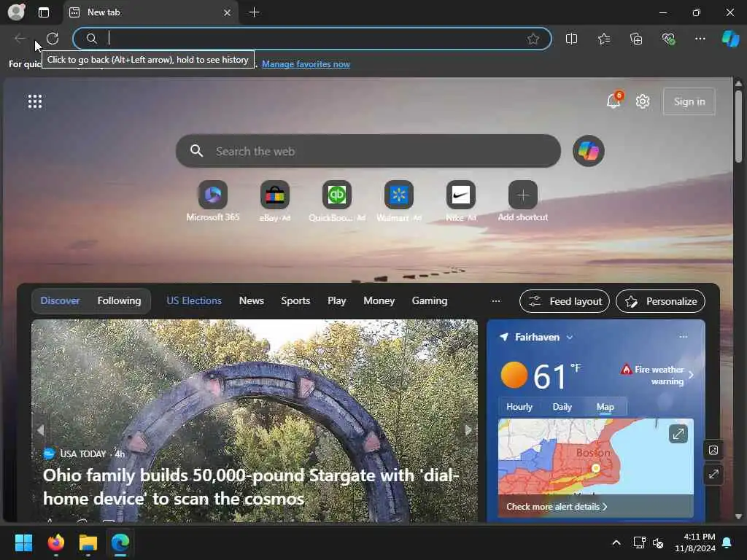
Task: Click the expand background view icon
Action: 713,474
